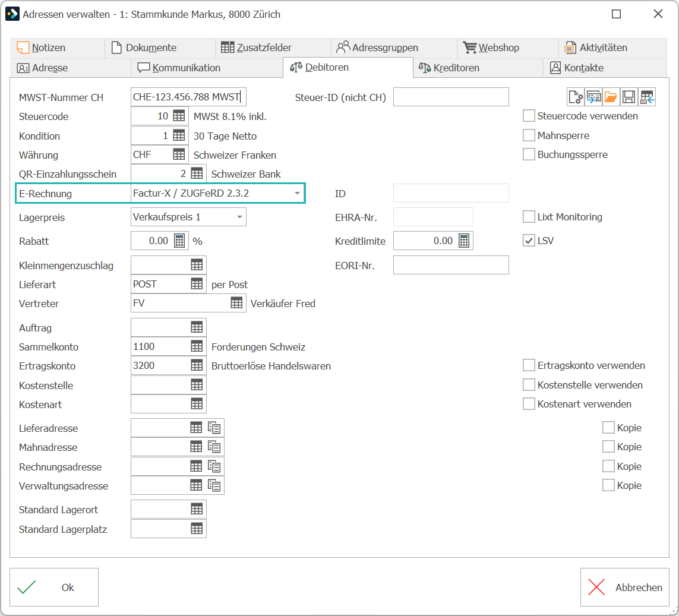Go to the Zusatzfelder tab
Viewport: 679px width, 616px height.
pyautogui.click(x=273, y=48)
